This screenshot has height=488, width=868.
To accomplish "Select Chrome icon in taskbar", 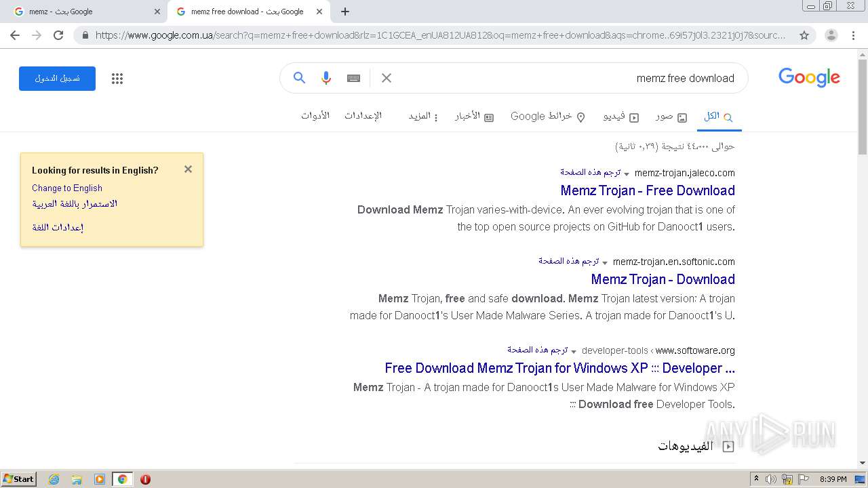I will point(123,479).
